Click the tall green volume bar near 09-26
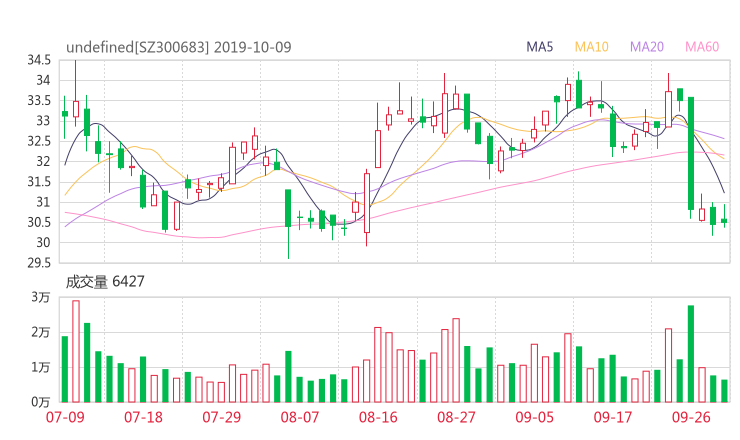Image resolution: width=740 pixels, height=440 pixels. [691, 354]
